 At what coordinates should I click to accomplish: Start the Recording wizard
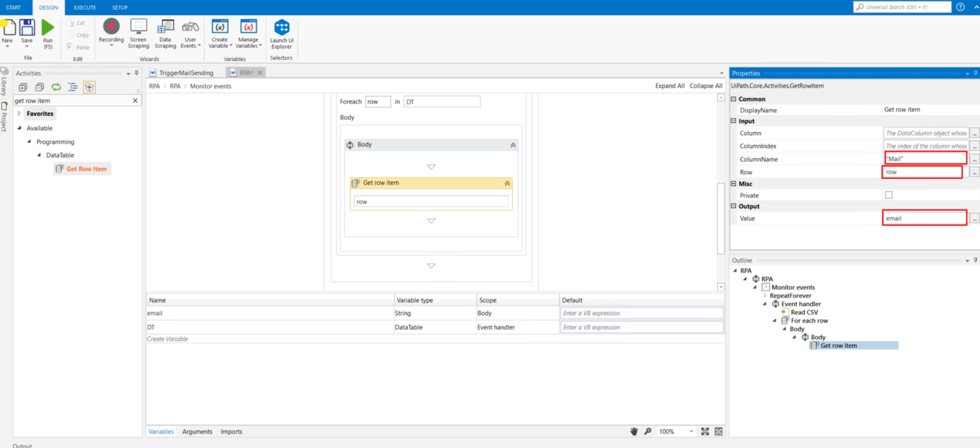click(111, 27)
